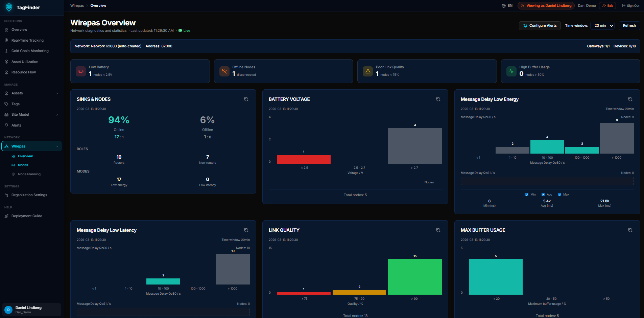Click the Offline Nodes summary card

[x=283, y=71]
